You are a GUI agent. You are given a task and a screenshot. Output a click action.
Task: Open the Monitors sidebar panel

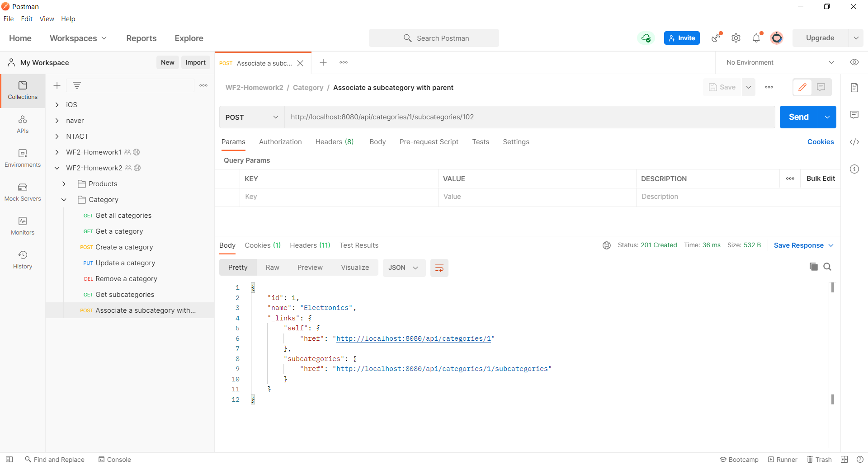23,226
